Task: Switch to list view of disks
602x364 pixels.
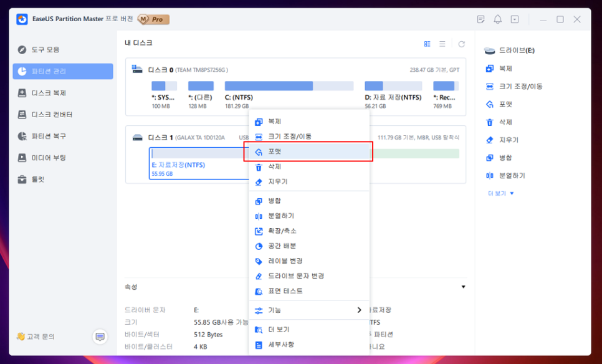Action: [442, 44]
